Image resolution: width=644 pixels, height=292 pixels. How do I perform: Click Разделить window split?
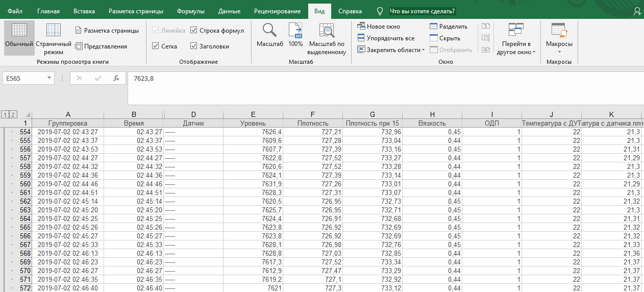click(448, 27)
